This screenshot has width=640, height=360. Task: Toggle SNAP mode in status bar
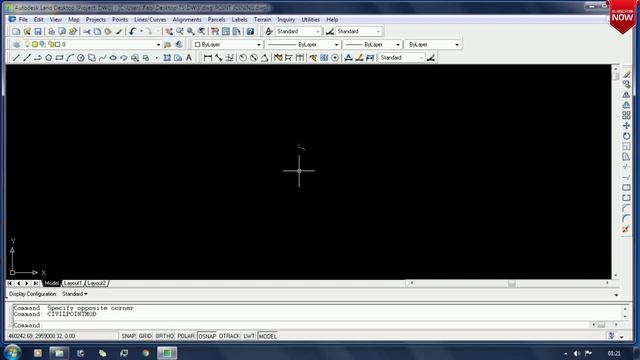(x=128, y=336)
